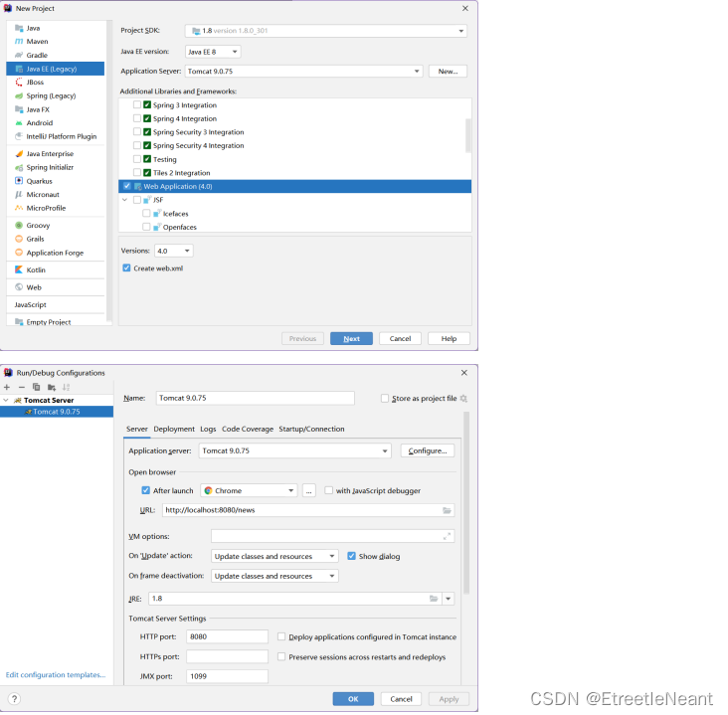Open the Project SDK dropdown
728x715 pixels.
(326, 31)
